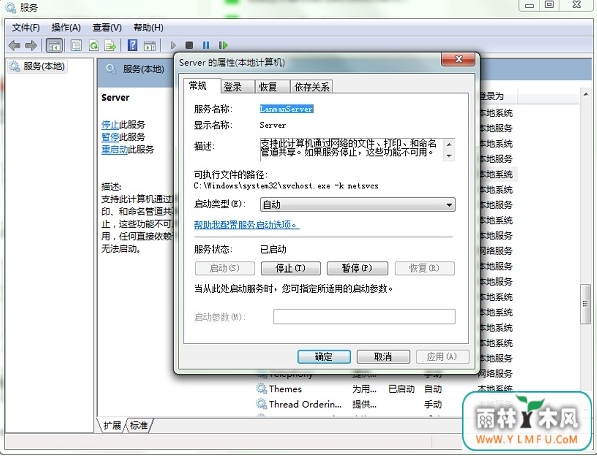597x456 pixels.
Task: Click the Forward arrow toolbar icon
Action: 30,46
